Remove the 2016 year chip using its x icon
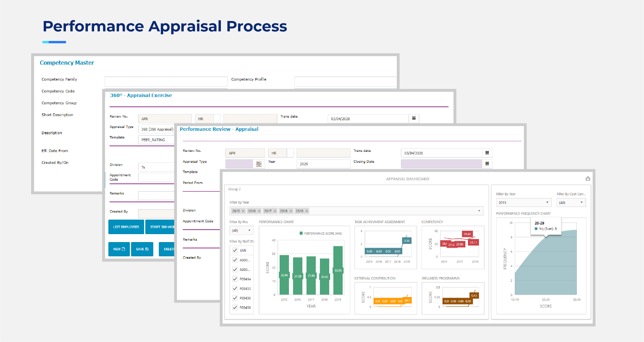Screen dimensions: 644x342 coord(259,211)
